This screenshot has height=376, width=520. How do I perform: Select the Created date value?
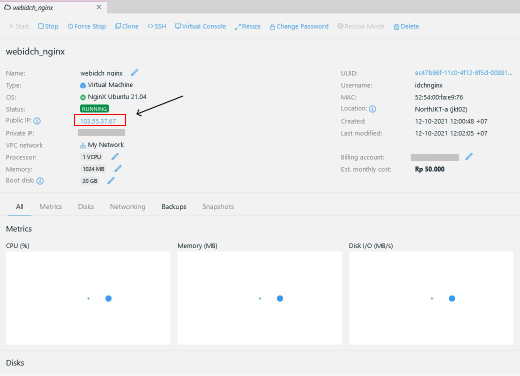tap(451, 121)
